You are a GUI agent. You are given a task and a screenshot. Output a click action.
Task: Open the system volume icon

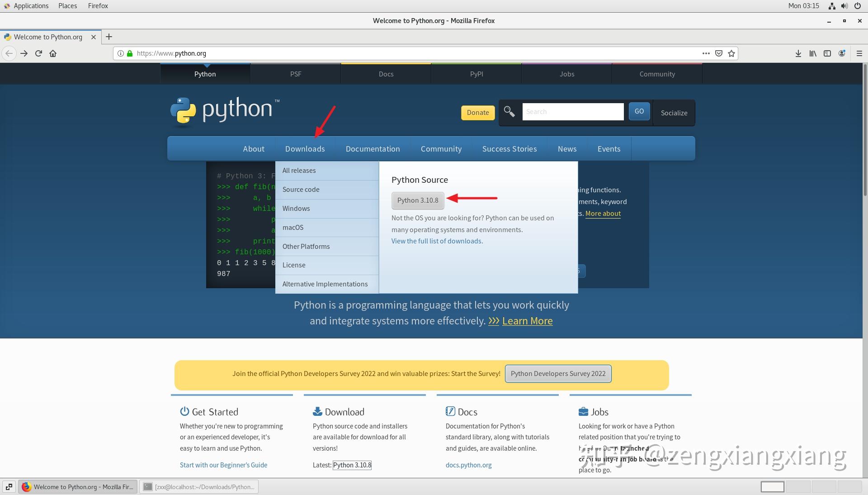[844, 6]
